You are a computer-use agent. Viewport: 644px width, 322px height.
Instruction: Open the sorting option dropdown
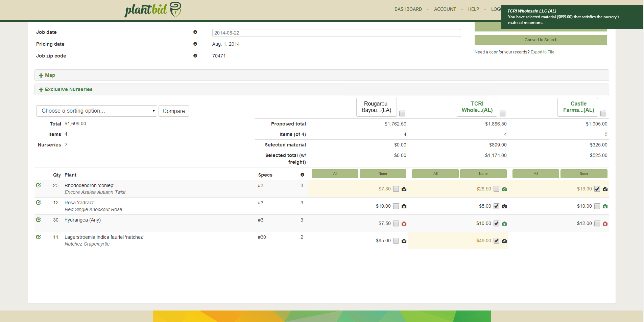97,111
